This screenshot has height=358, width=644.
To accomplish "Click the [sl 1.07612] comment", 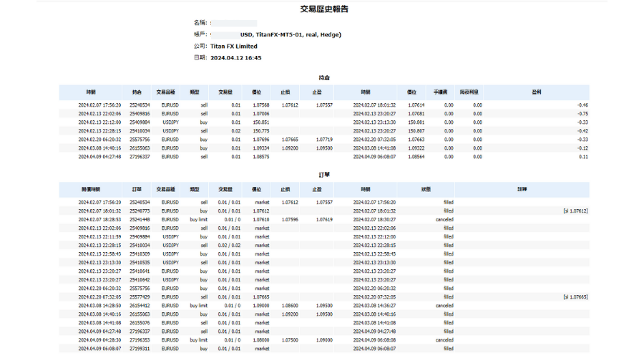I will coord(575,211).
